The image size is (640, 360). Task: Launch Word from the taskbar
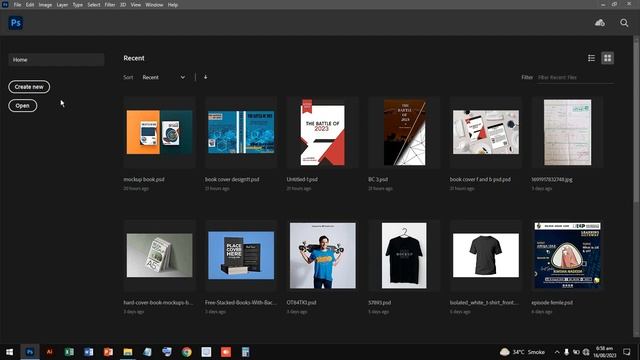click(89, 352)
